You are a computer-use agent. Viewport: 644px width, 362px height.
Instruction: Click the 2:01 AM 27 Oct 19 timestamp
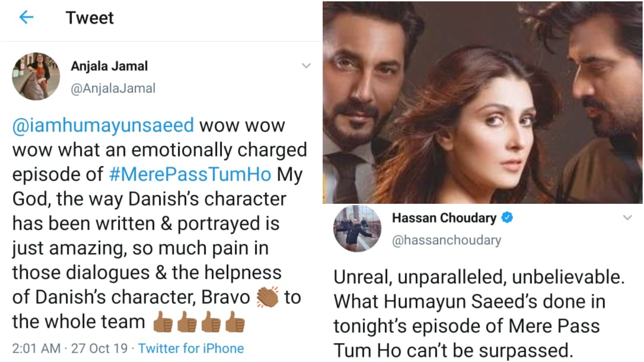pos(70,349)
